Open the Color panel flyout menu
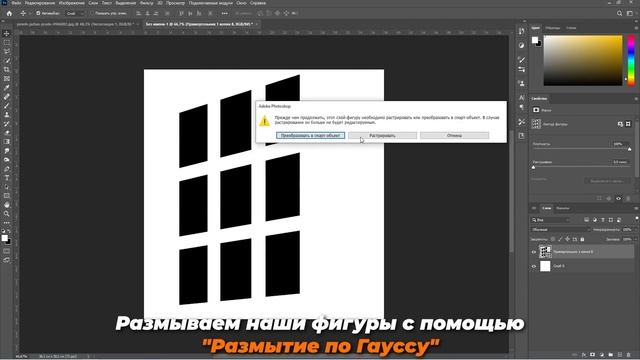The image size is (640, 360). coord(636,28)
